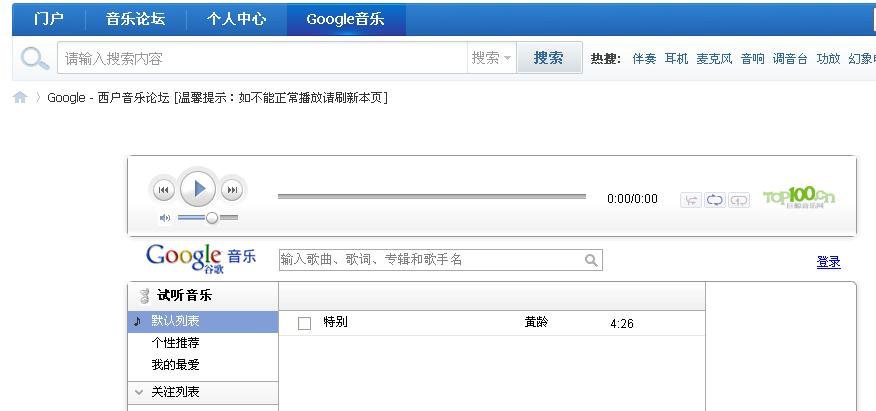Check the box for song 特别

304,323
